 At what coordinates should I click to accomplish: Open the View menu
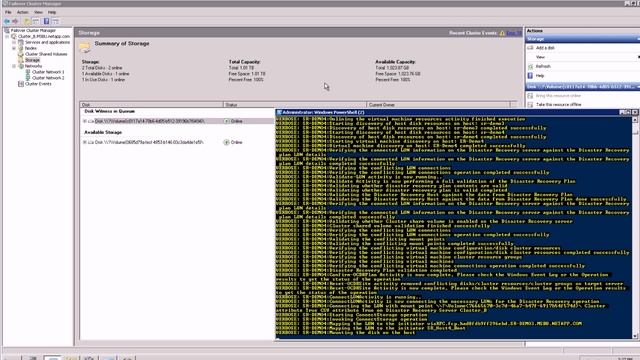click(38, 12)
